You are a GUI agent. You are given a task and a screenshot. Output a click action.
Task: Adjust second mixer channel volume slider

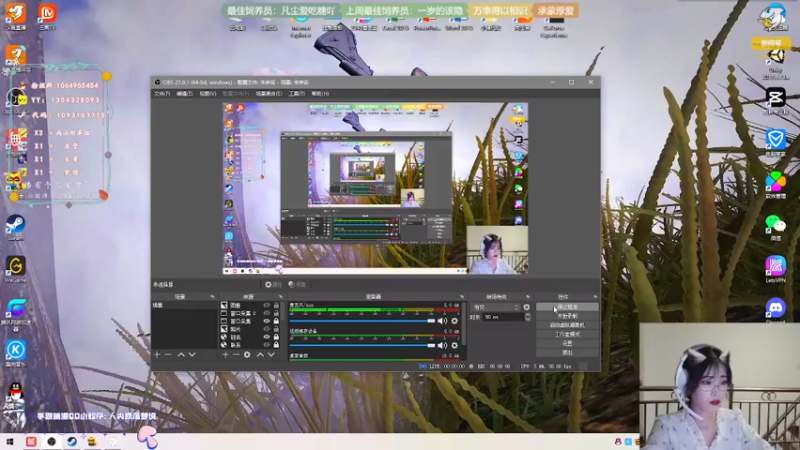click(x=362, y=345)
